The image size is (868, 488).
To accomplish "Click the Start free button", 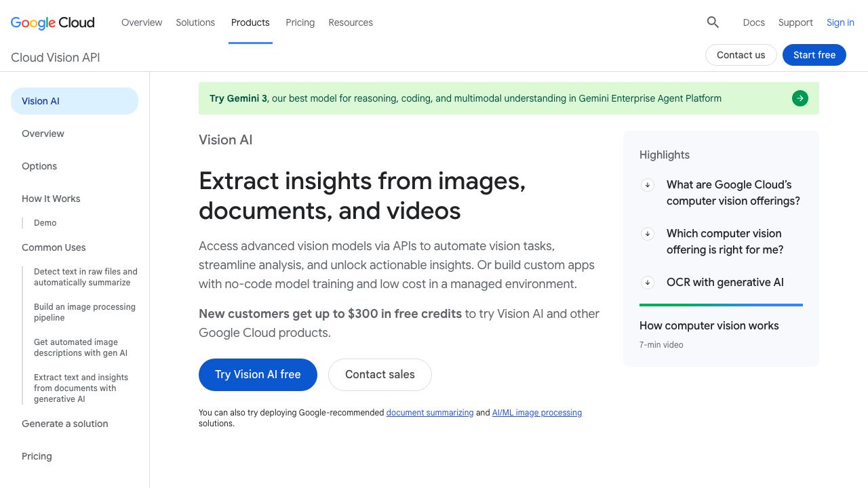I will coord(814,55).
